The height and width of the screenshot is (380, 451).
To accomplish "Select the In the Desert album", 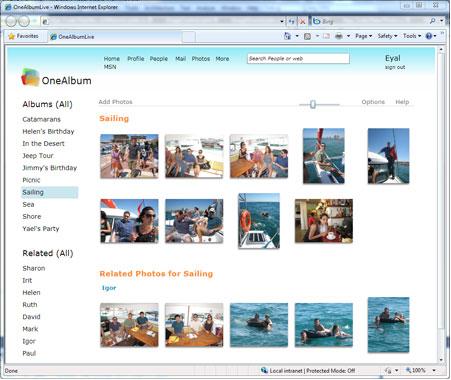I will 43,144.
